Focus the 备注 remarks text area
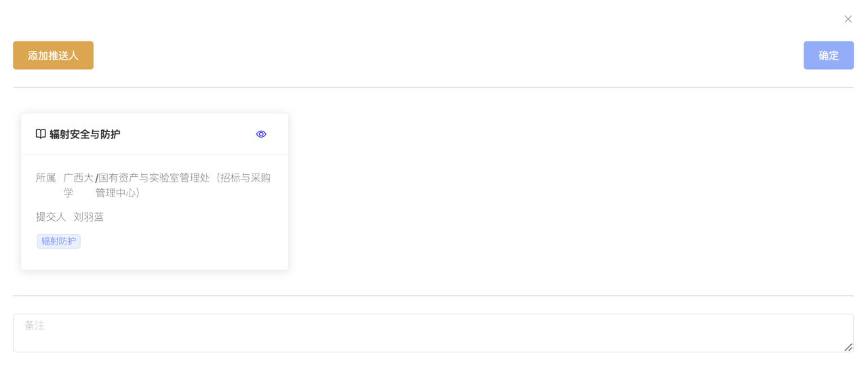This screenshot has width=868, height=368. pyautogui.click(x=433, y=333)
